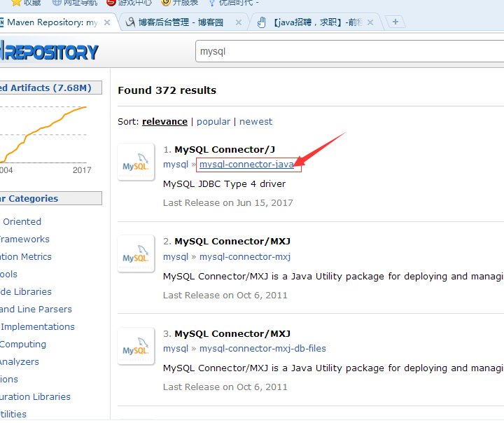Open the Computing category link
The width and height of the screenshot is (504, 423).
click(x=23, y=344)
